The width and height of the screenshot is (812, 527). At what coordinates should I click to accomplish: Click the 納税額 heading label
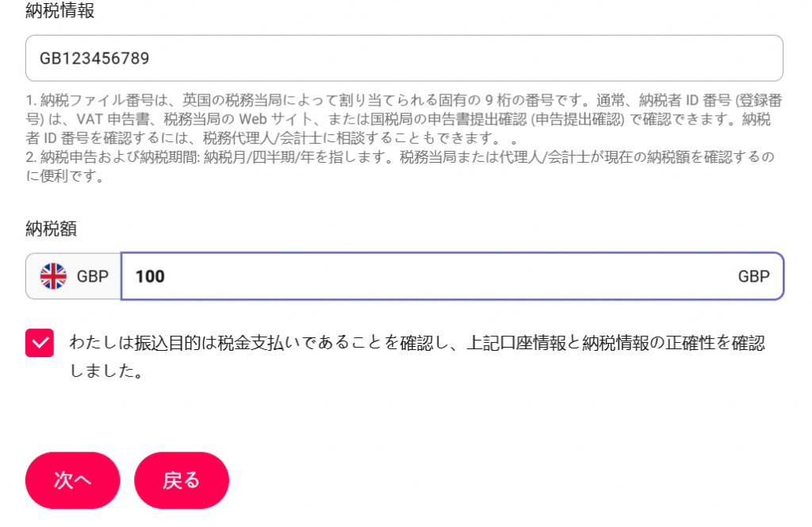click(52, 228)
